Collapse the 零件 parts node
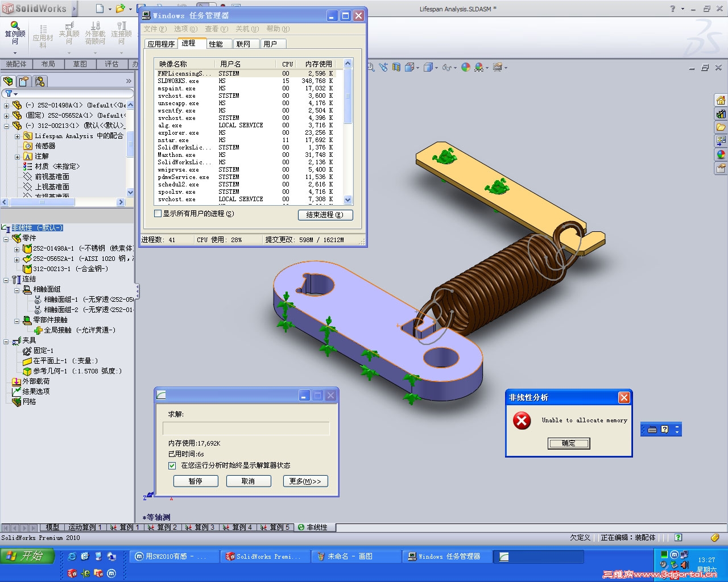728x582 pixels. (x=6, y=239)
